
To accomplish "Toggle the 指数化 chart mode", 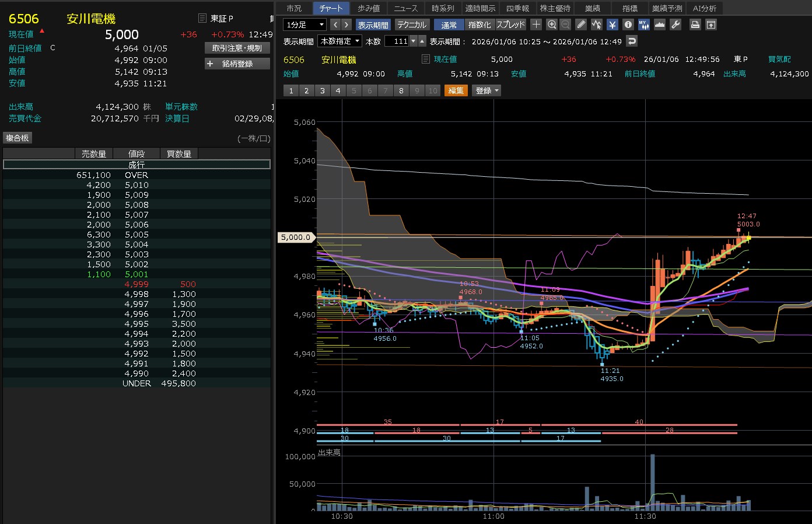I will (480, 25).
